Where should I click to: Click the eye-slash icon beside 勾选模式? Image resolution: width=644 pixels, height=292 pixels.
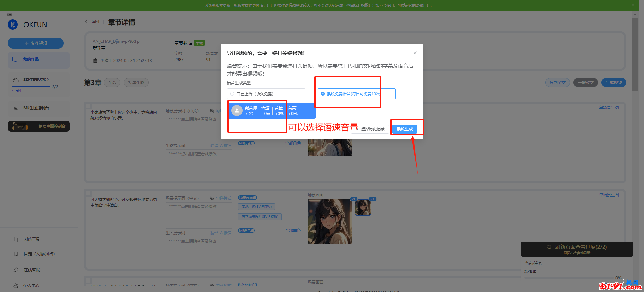212,198
